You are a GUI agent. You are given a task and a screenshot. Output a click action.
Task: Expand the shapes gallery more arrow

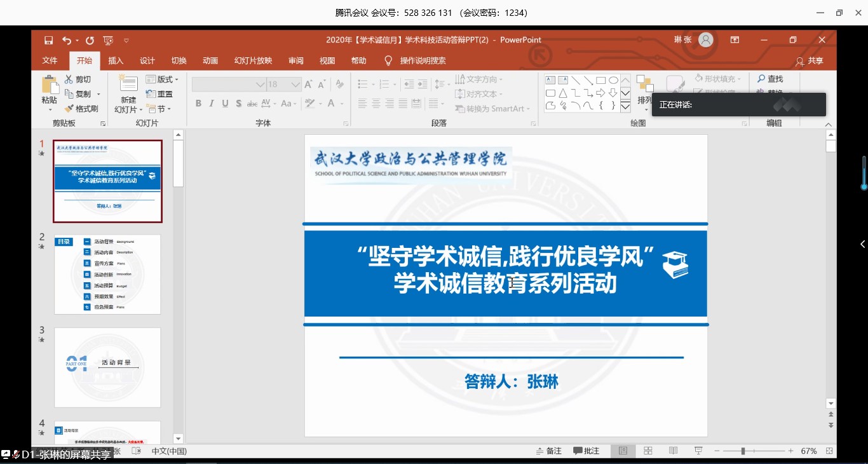tap(625, 107)
